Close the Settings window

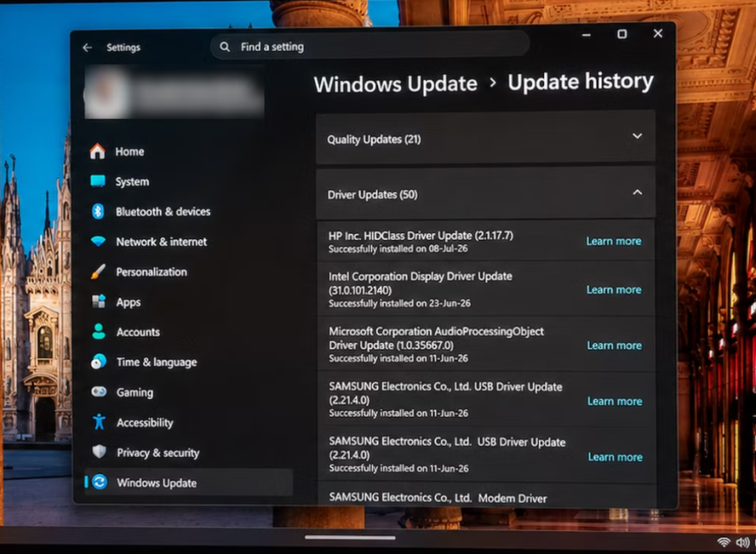click(x=658, y=33)
